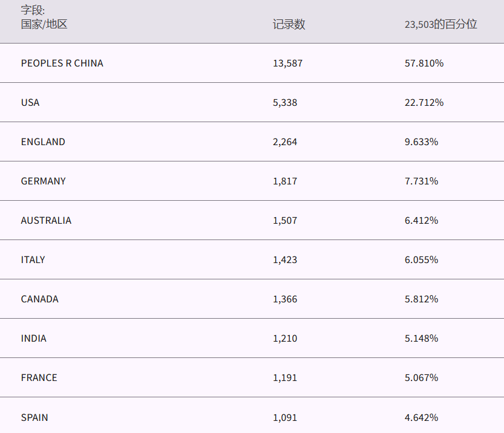The width and height of the screenshot is (504, 433).
Task: Click record count 1,091 for Spain
Action: coord(285,417)
